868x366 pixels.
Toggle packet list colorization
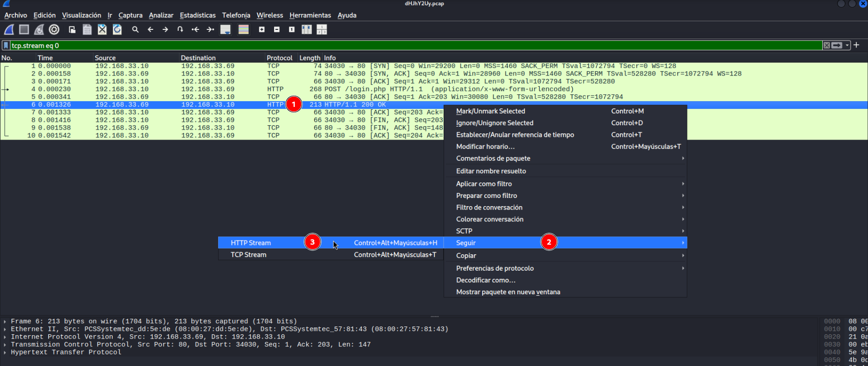point(244,29)
